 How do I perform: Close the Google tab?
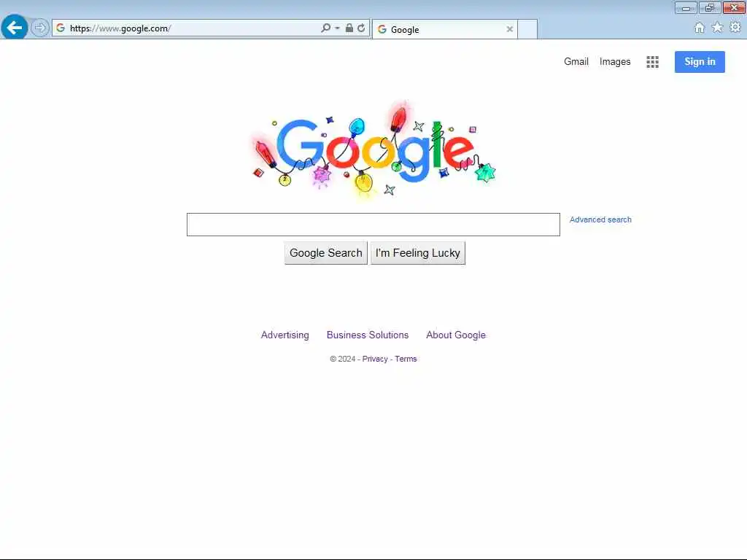[x=509, y=29]
